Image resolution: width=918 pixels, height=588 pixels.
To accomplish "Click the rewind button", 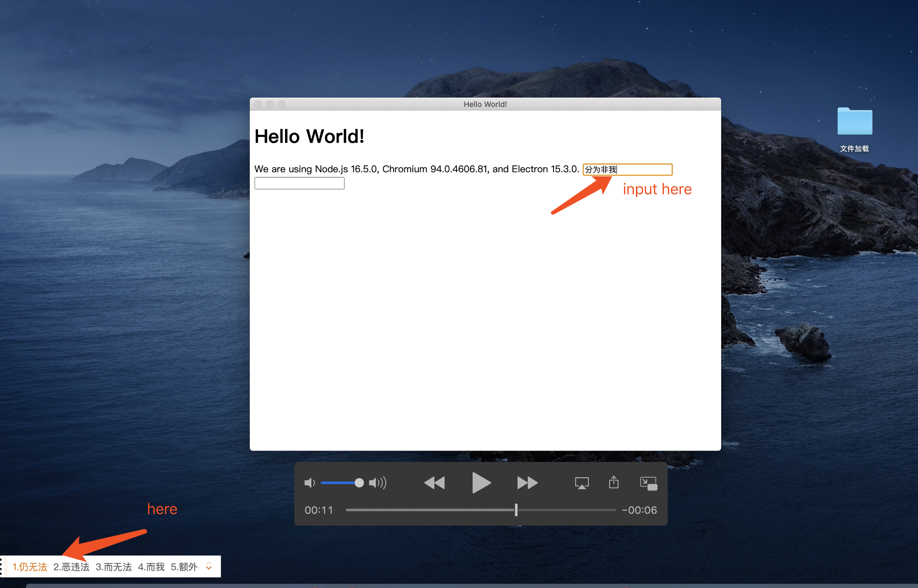I will coord(434,483).
